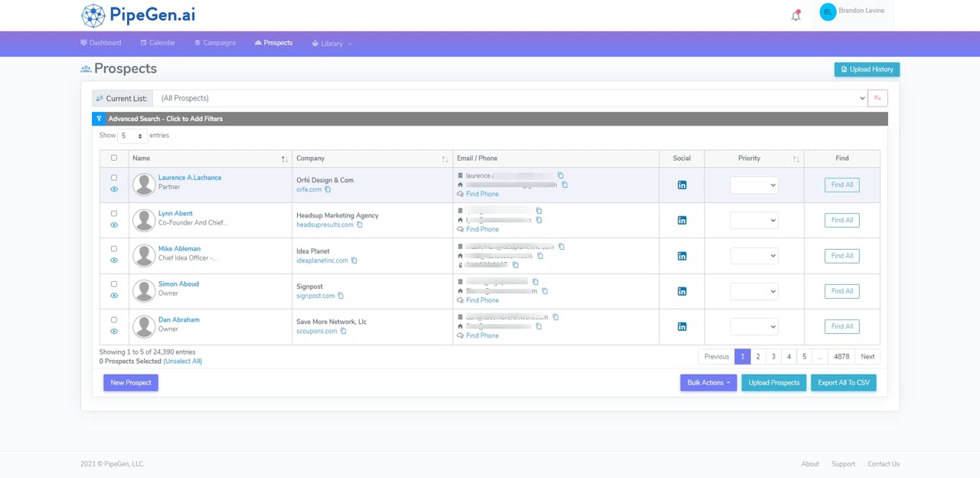
Task: Open Priority dropdown for Dan Abraham
Action: point(754,326)
